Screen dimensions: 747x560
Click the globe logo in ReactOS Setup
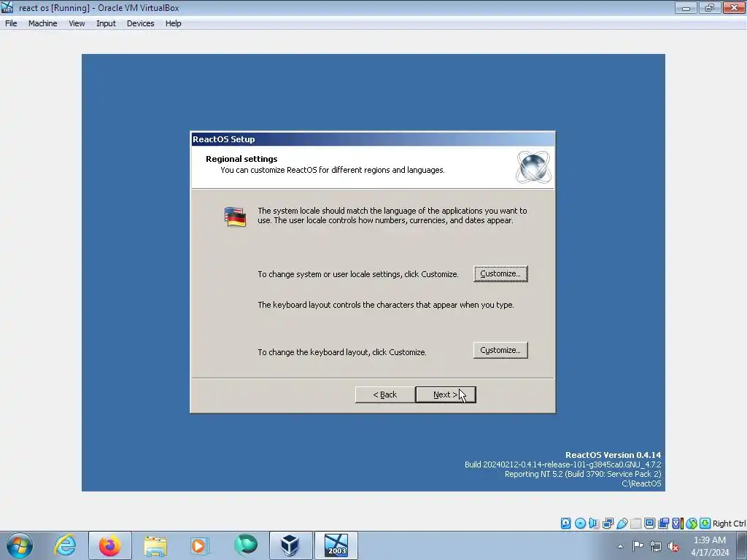pyautogui.click(x=533, y=167)
